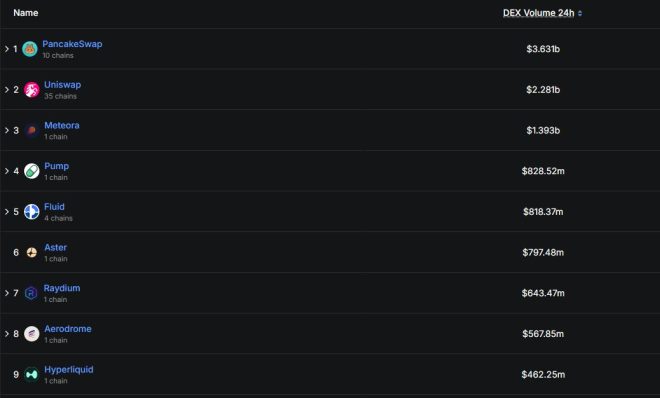Click the Aerodrome logo icon
Screen dimensions: 660x398
32,334
